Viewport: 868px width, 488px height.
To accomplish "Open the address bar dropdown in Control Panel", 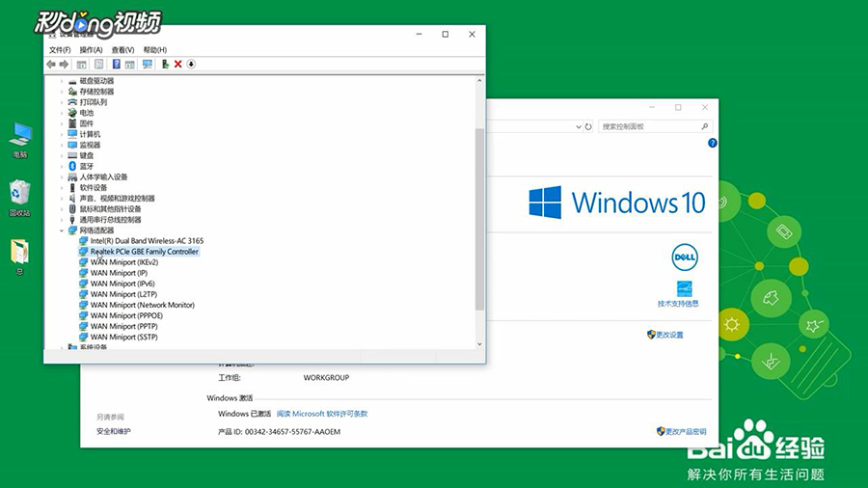I will pyautogui.click(x=578, y=126).
